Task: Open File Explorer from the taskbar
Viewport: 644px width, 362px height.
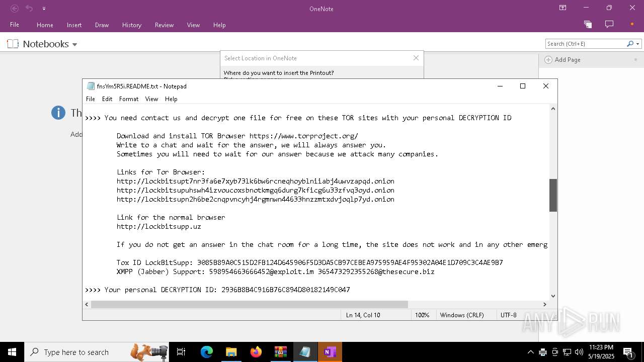Action: tap(231, 352)
